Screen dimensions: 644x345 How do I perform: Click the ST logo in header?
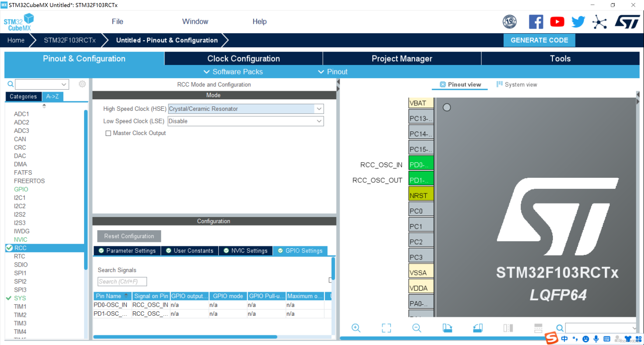click(x=627, y=22)
